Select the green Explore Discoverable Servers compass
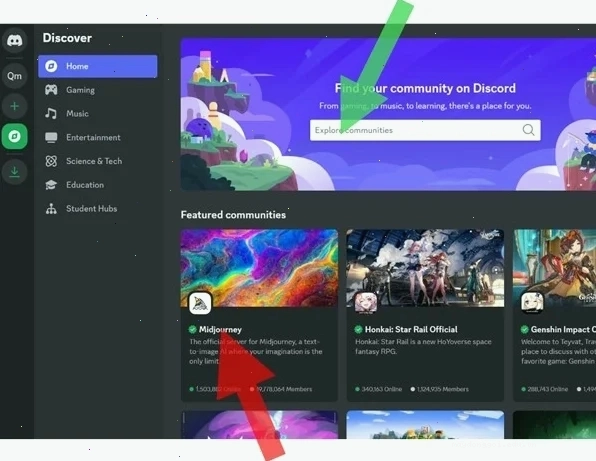Viewport: 596px width, 461px height. click(x=14, y=136)
